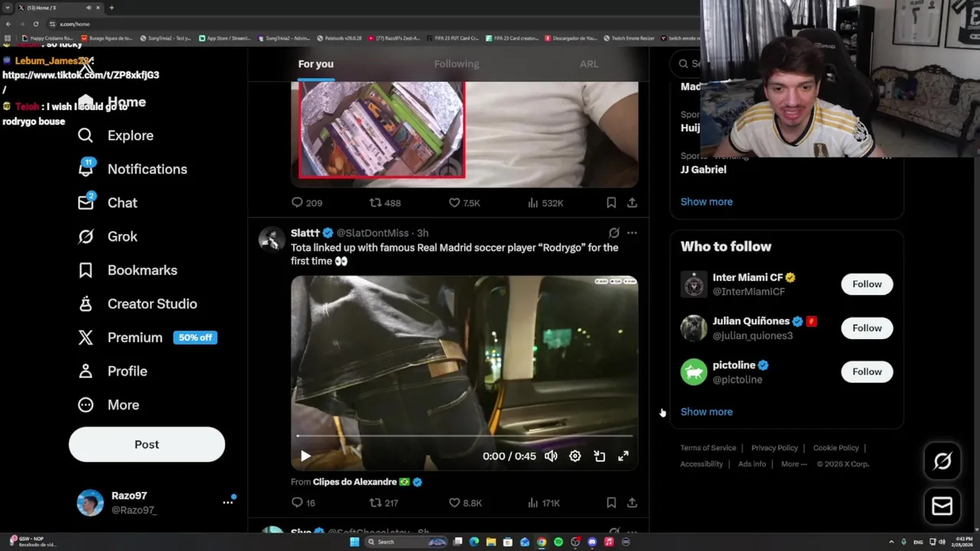View Slatt post's 171K views analytics
Screen dimensions: 980x551
point(544,503)
